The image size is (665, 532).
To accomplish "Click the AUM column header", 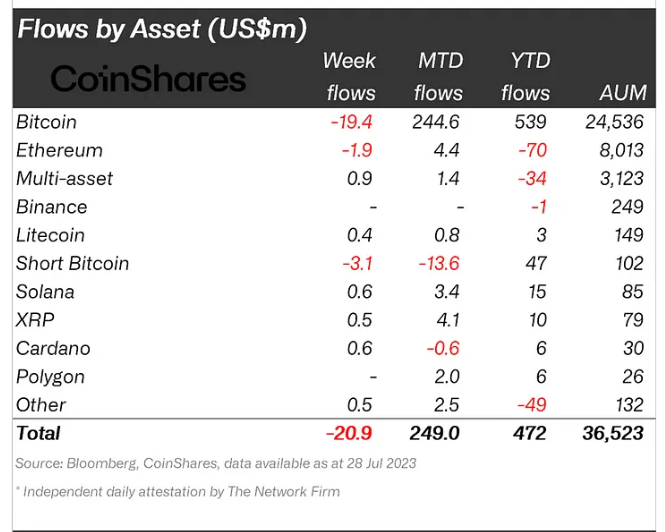I will [x=622, y=93].
